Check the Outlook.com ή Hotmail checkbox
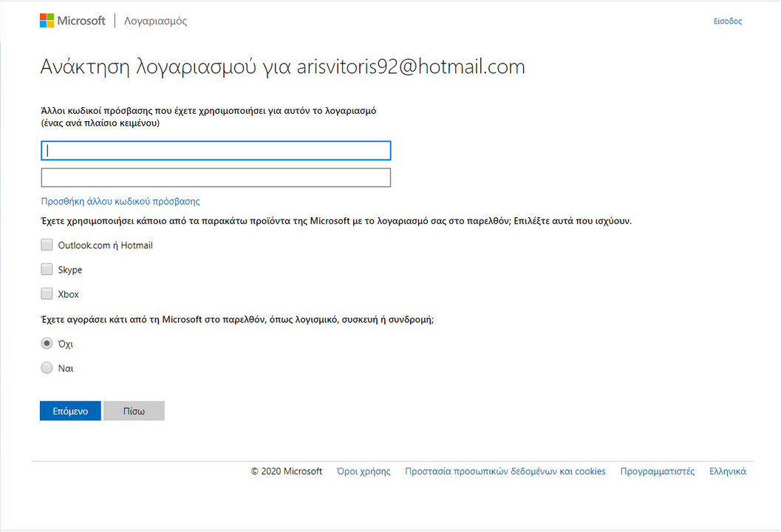781x532 pixels. pos(47,245)
